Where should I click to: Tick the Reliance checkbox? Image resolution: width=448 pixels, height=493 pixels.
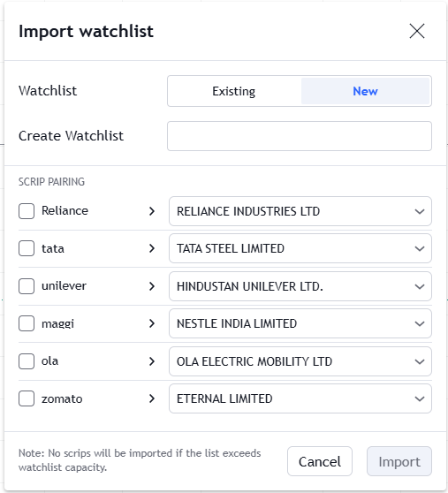pos(27,211)
